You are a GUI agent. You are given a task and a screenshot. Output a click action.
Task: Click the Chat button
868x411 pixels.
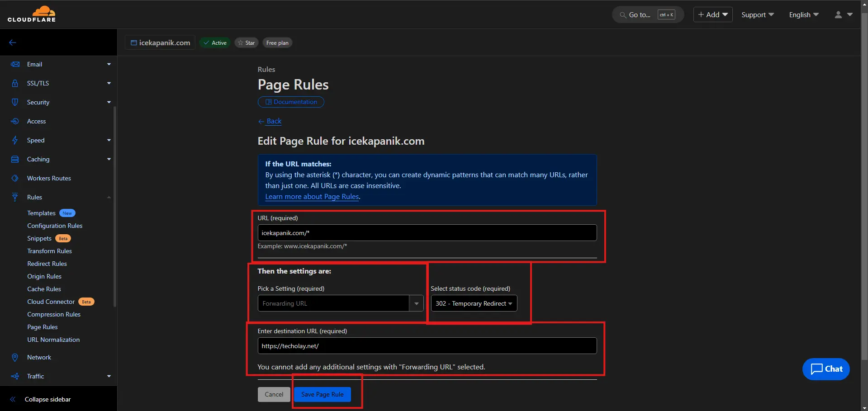[x=826, y=369]
